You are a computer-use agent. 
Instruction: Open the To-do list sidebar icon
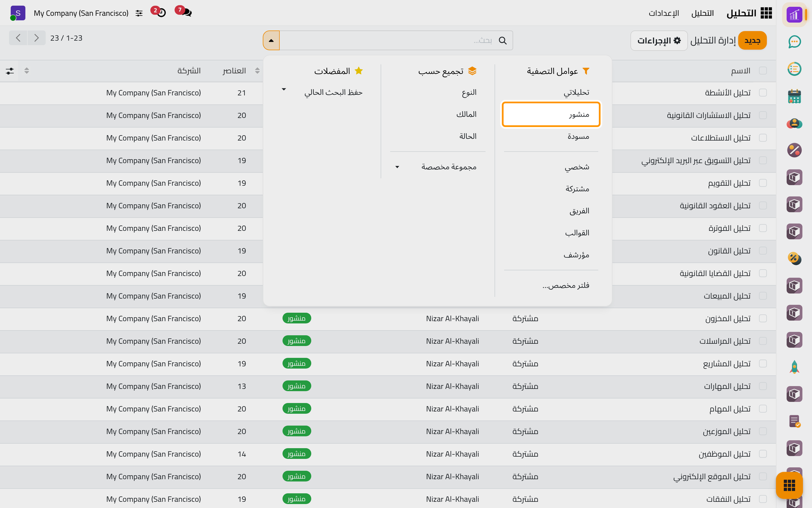coord(794,69)
